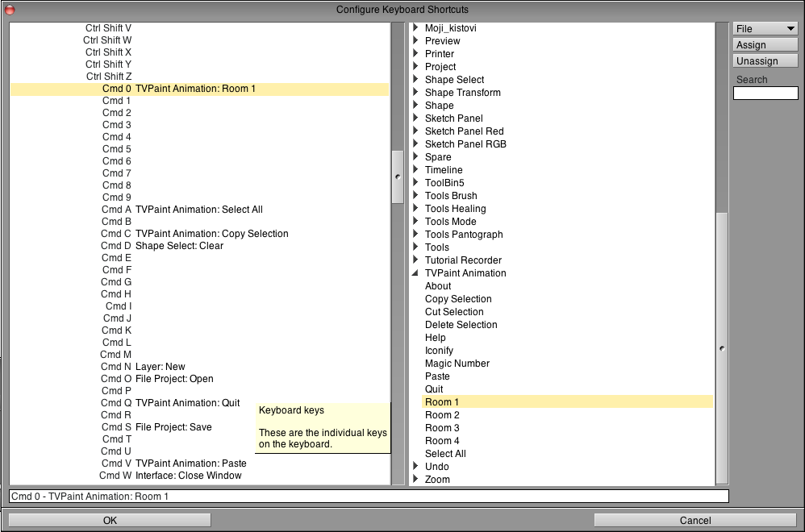Screen dimensions: 805x532
Task: Expand the Shape Transform category
Action: click(x=416, y=92)
